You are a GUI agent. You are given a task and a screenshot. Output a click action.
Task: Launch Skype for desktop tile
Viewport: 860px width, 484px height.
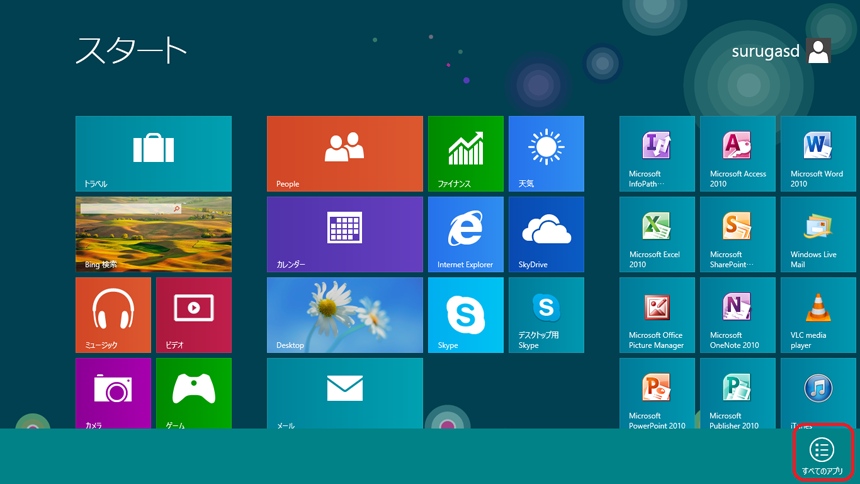tap(546, 315)
